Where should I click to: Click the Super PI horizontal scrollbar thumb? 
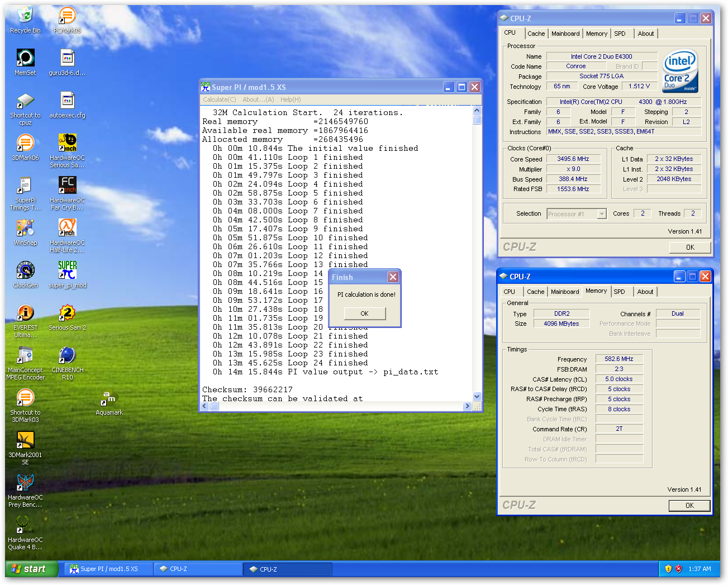tap(214, 406)
